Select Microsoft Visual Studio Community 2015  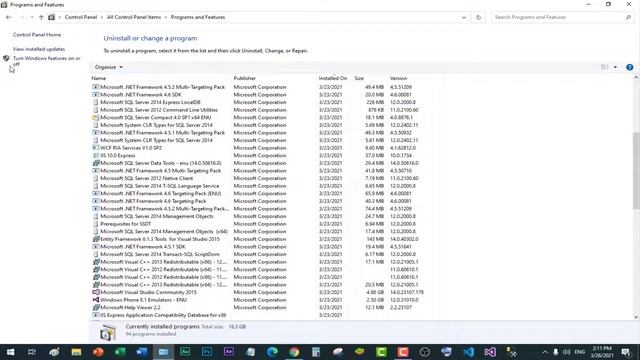[x=258, y=292]
